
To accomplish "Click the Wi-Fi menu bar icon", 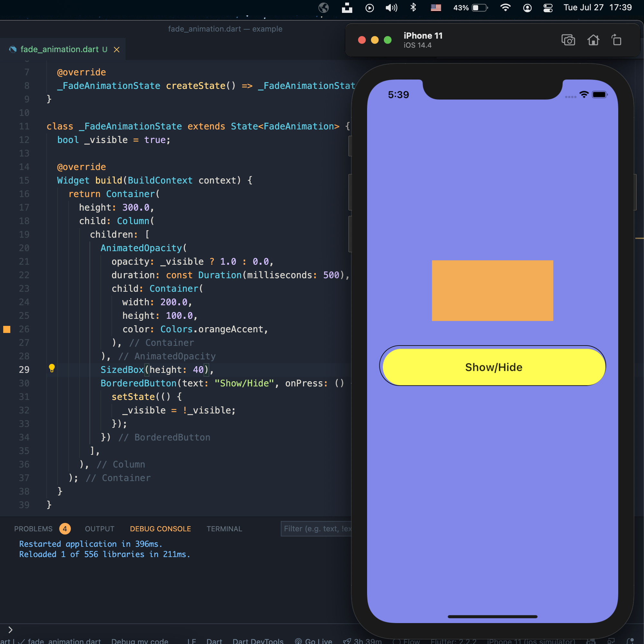I will (505, 8).
